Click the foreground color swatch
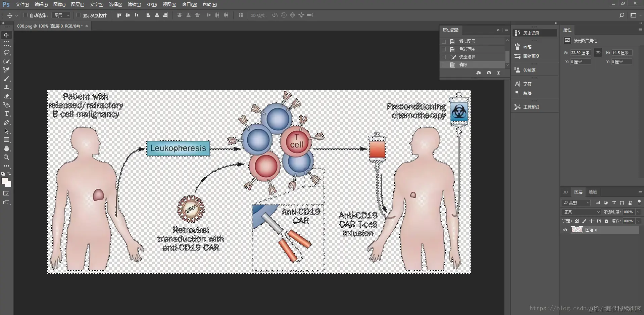This screenshot has height=315, width=644. [4, 181]
